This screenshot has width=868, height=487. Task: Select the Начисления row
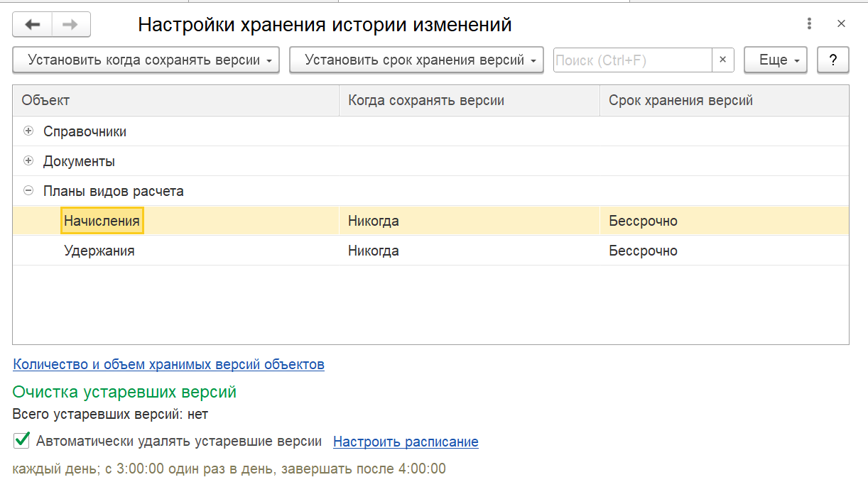tap(102, 221)
